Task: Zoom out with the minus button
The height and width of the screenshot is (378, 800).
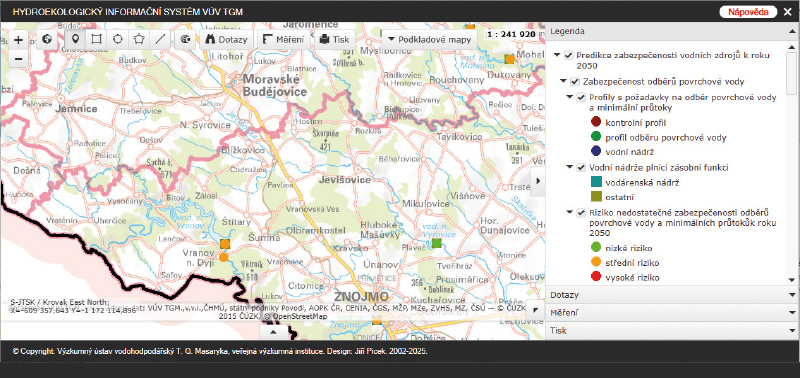Action: (x=18, y=59)
